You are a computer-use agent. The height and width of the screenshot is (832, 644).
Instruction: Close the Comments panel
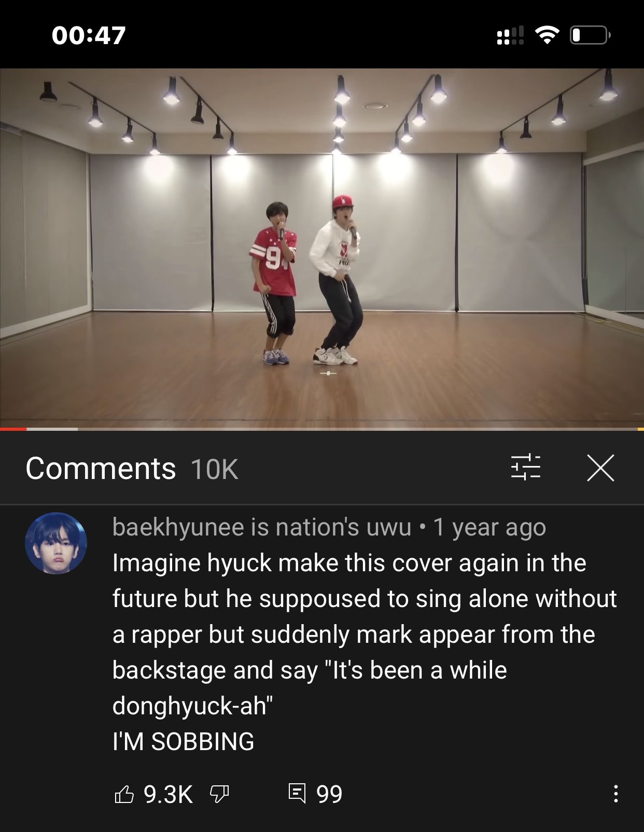(600, 468)
